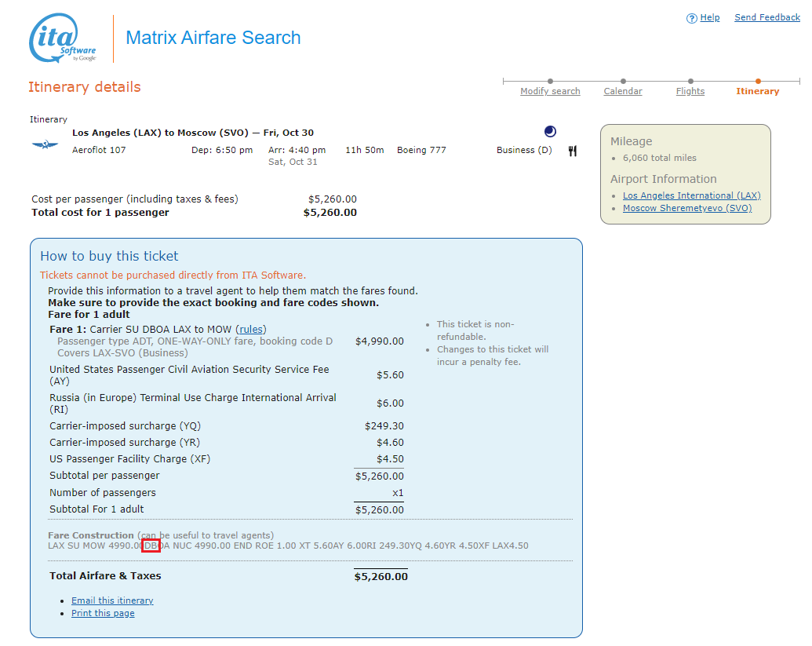Open Moscow Sheremetyevo (SVO) airport info
This screenshot has width=812, height=646.
[x=687, y=208]
